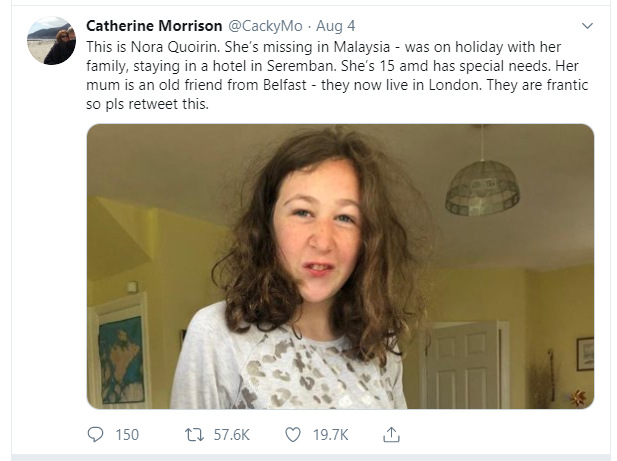Viewport: 617px width, 461px height.
Task: Retweet using the retweet arrows icon
Action: [x=195, y=434]
